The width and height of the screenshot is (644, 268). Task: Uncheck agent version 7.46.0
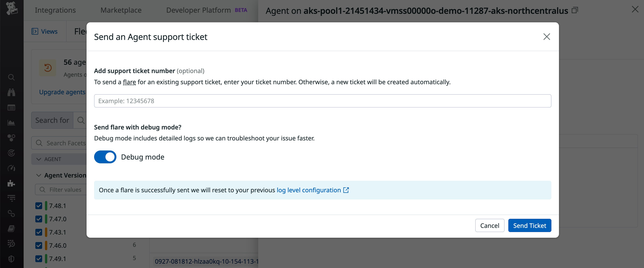point(39,245)
